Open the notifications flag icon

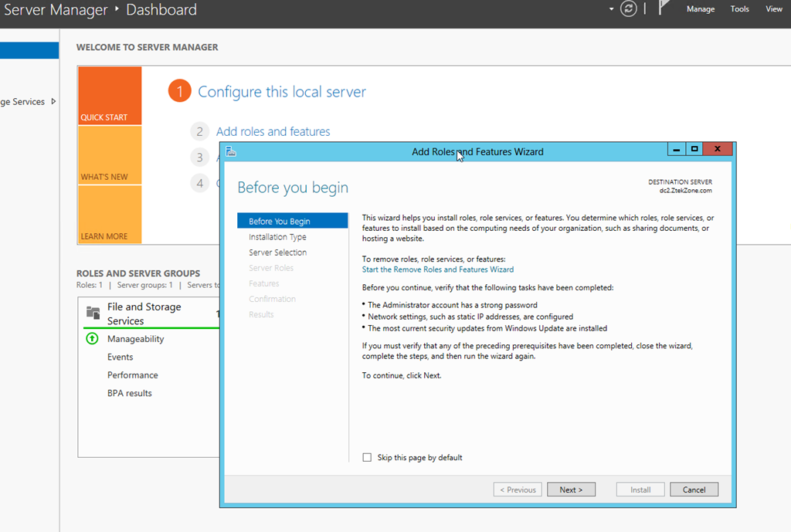[664, 8]
